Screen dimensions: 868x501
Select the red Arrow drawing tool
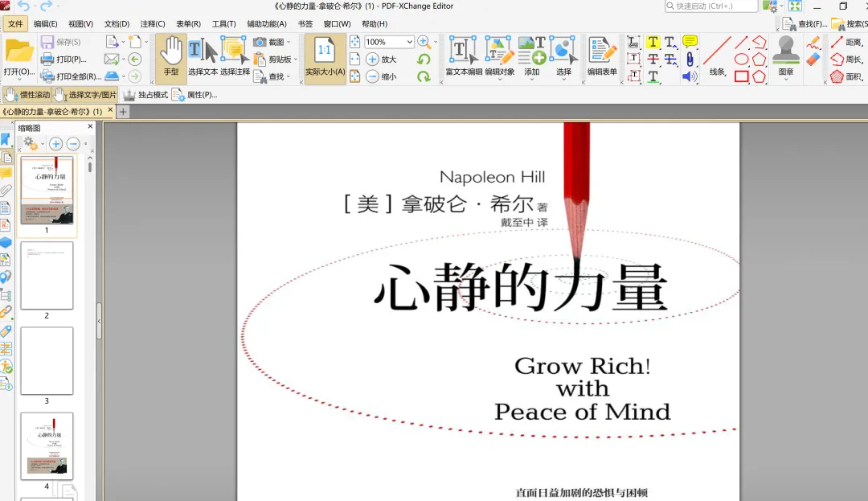(x=742, y=42)
